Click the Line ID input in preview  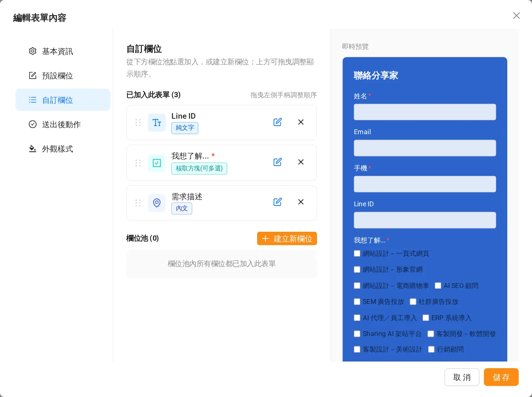click(425, 220)
